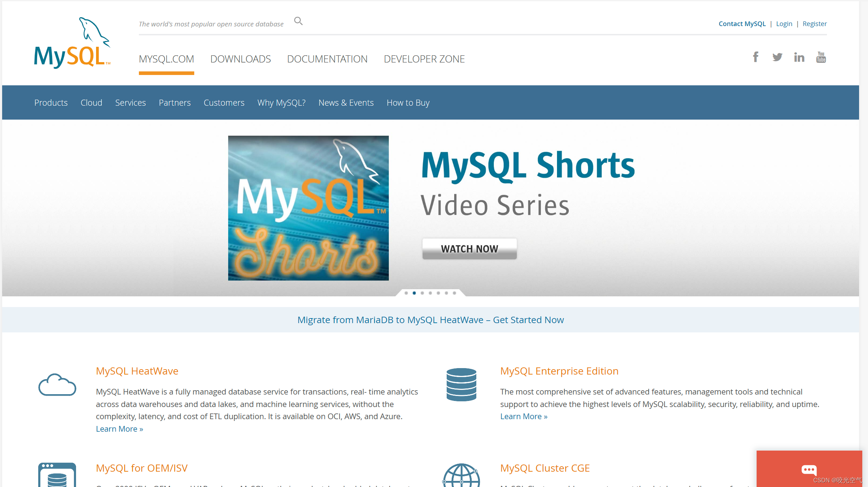The image size is (868, 487).
Task: Click the search field tagline text
Action: pyautogui.click(x=211, y=24)
